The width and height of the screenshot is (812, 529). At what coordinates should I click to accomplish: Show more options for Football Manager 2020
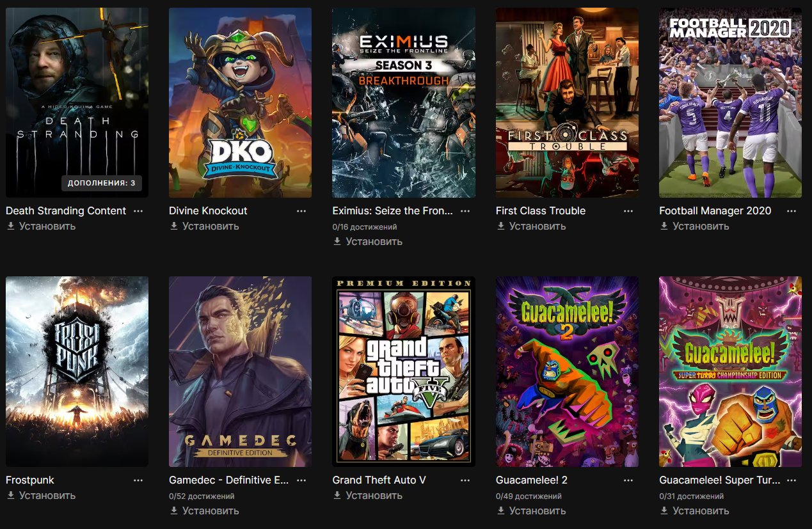pos(792,211)
